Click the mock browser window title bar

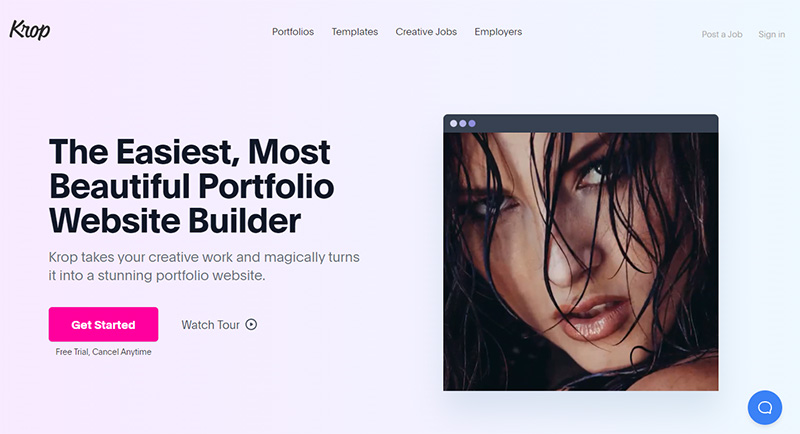tap(581, 123)
